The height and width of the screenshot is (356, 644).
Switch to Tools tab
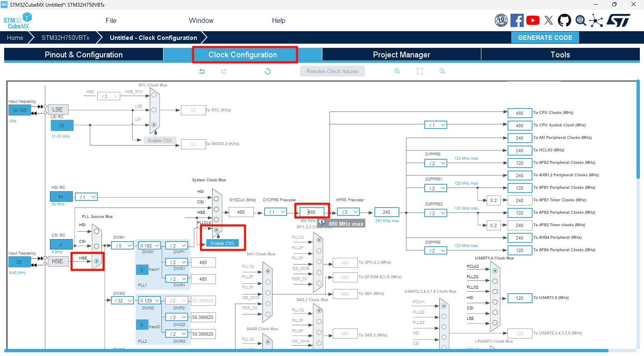coord(560,55)
